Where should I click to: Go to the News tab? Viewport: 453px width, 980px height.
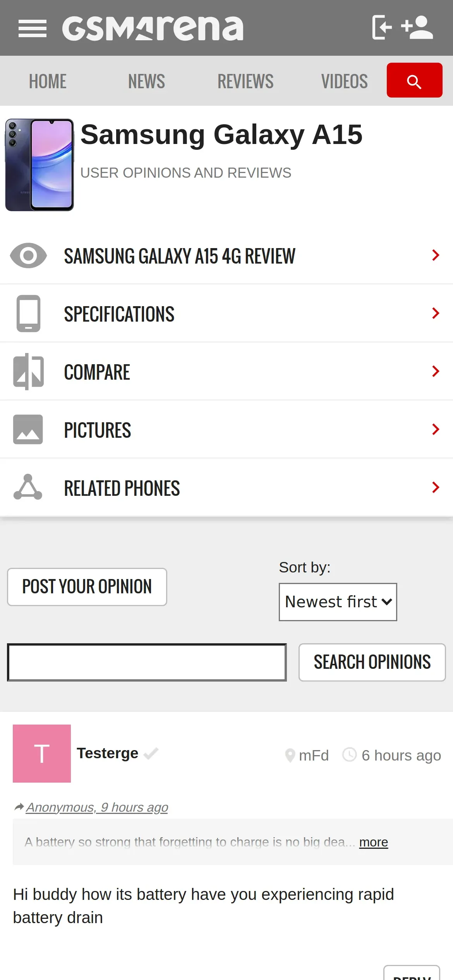[x=146, y=81]
